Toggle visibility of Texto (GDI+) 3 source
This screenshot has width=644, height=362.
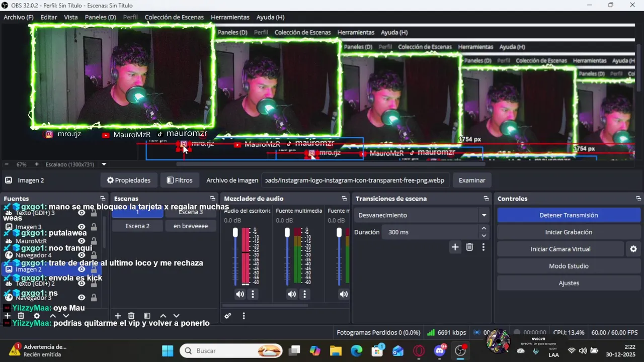(x=82, y=213)
